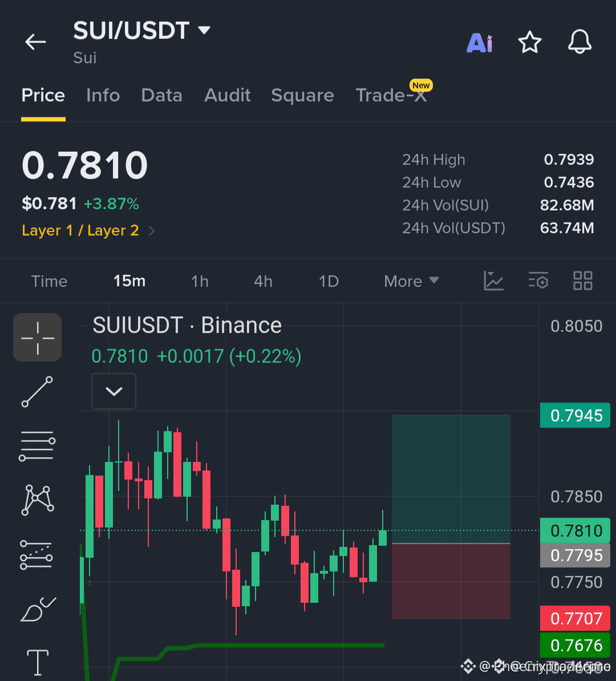The image size is (616, 681).
Task: Click the 24h Vol(SUI) value 82.68M
Action: (x=567, y=205)
